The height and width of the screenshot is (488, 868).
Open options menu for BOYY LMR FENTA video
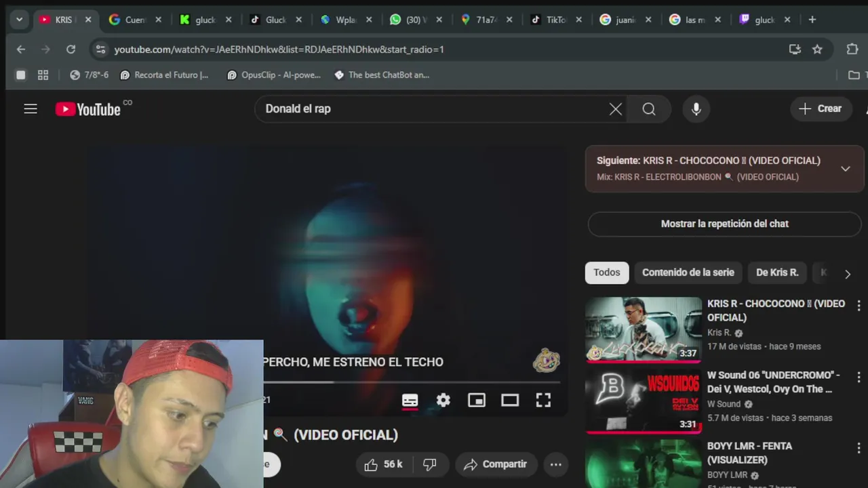tap(859, 448)
